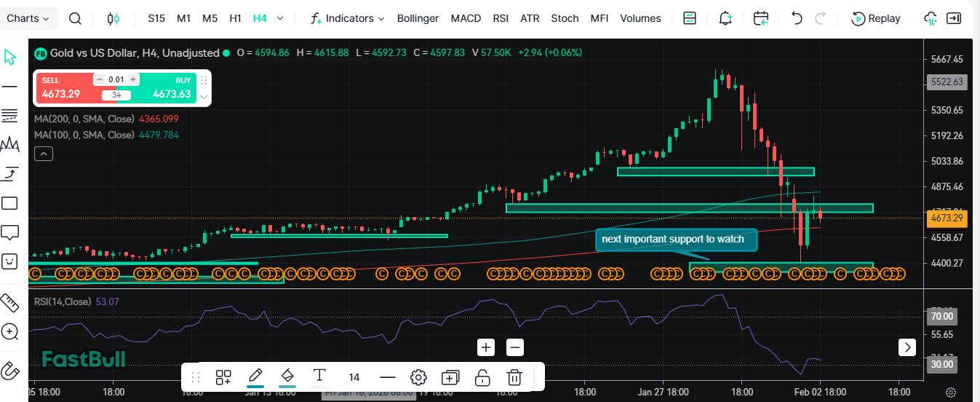Open the candlestick chart type selector
The width and height of the screenshot is (980, 402).
[113, 18]
